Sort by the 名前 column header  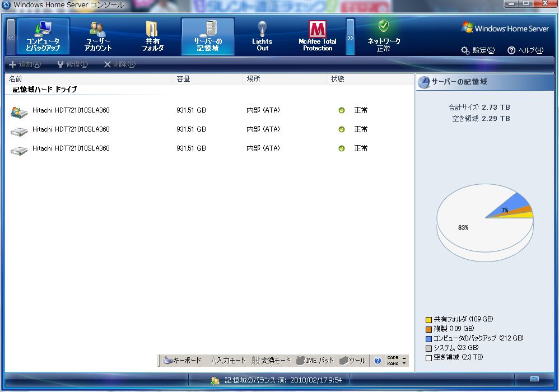(89, 79)
